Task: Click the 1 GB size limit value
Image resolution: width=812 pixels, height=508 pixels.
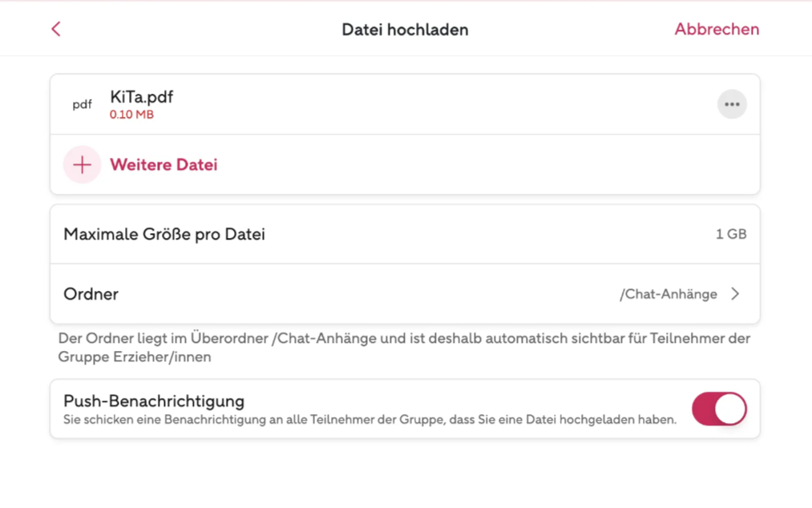Action: tap(731, 234)
